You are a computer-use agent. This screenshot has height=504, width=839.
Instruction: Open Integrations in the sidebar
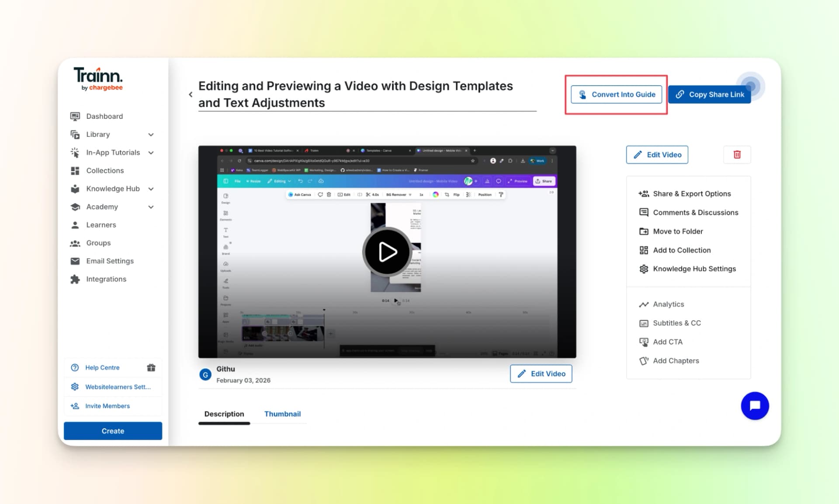coord(106,279)
